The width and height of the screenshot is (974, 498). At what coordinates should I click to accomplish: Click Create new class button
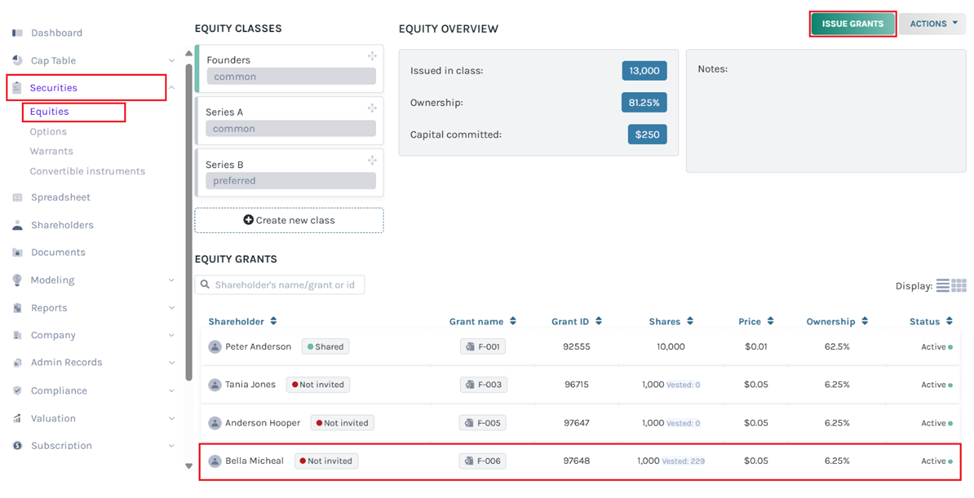click(x=289, y=220)
